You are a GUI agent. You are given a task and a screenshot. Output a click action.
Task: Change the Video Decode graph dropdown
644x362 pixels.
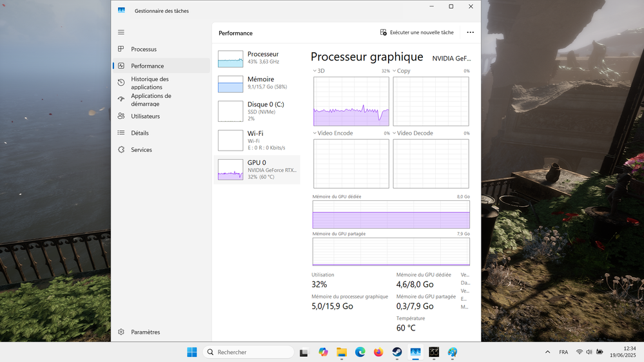click(x=395, y=133)
